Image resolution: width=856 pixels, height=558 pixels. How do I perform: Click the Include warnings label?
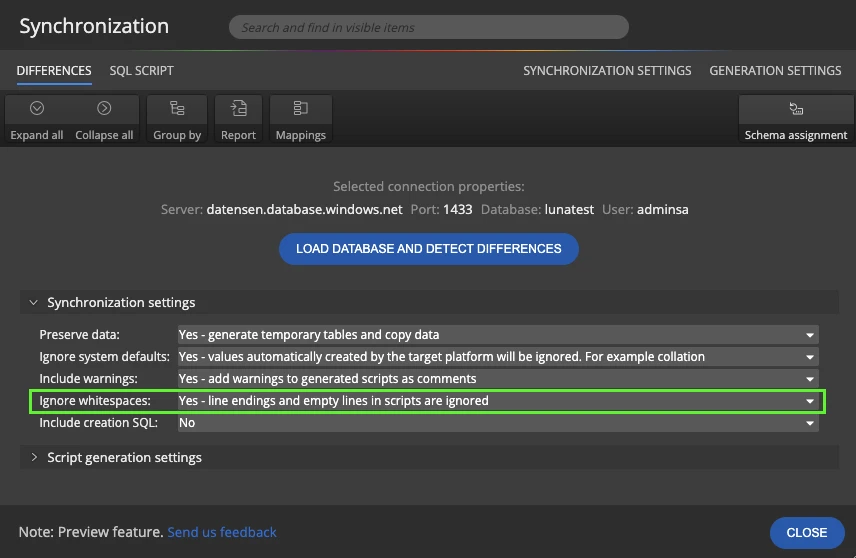tap(88, 379)
